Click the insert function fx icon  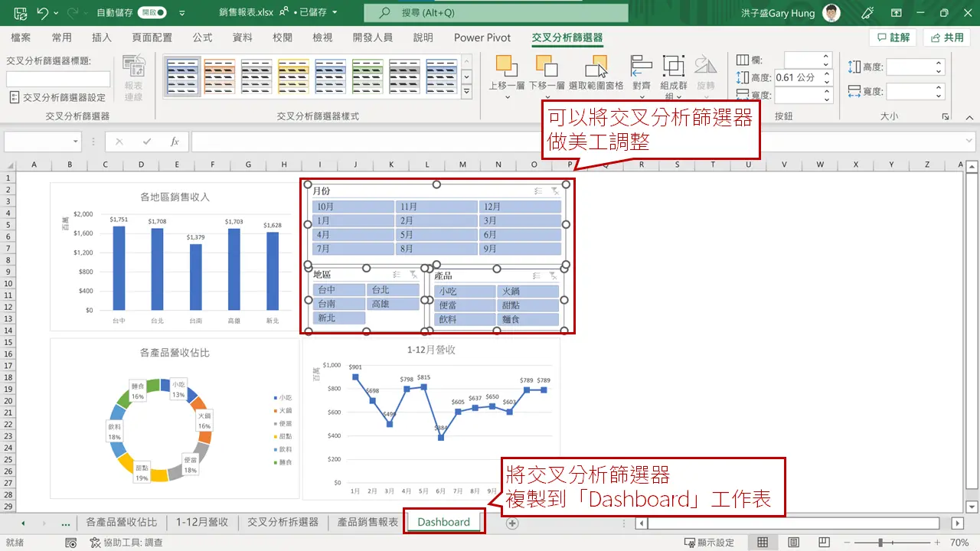(174, 142)
